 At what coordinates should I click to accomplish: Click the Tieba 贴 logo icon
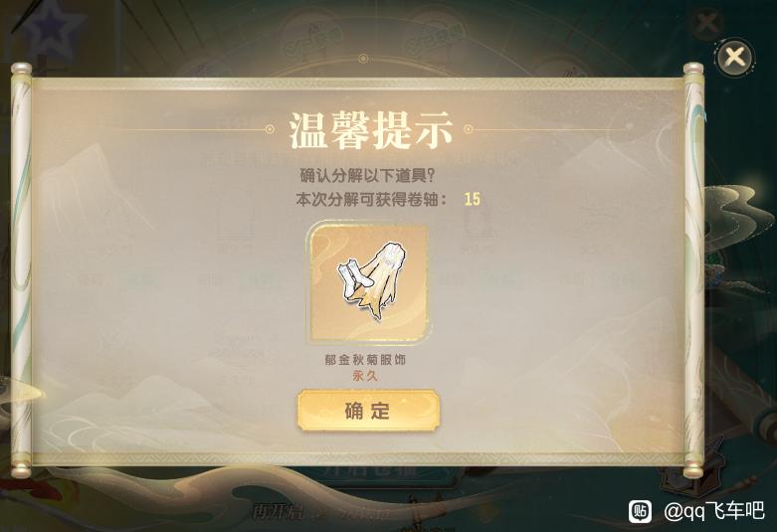click(641, 511)
